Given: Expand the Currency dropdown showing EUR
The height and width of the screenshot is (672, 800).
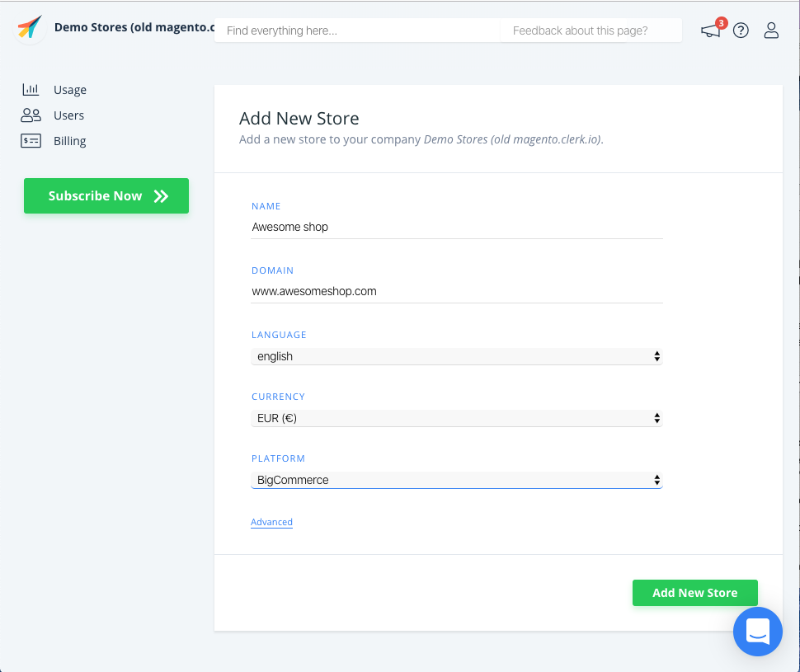Looking at the screenshot, I should tap(456, 418).
